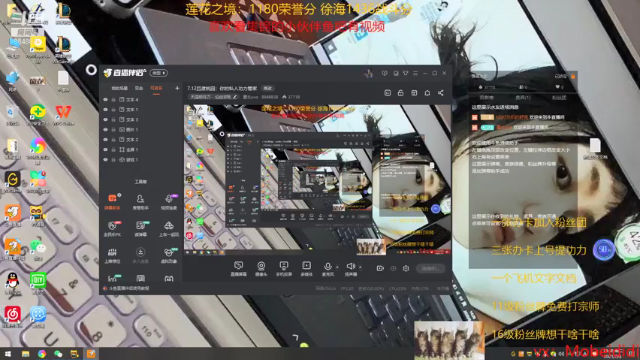Open the skin shirt icon in title bar
Viewport: 640px width, 360px height.
click(x=405, y=73)
